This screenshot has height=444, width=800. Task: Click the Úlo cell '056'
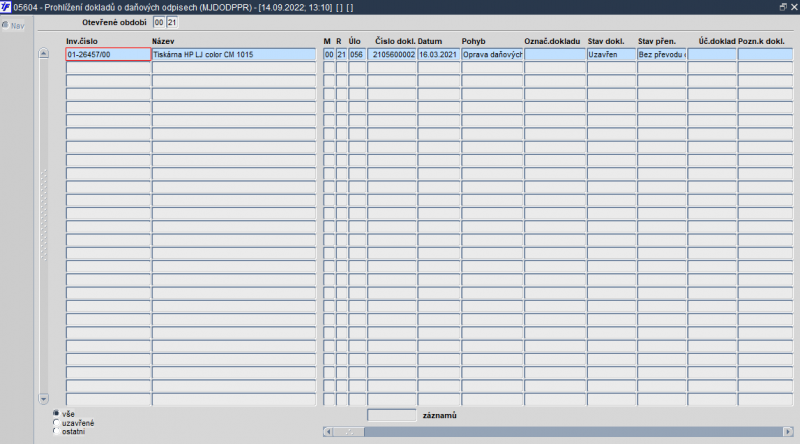click(x=357, y=54)
